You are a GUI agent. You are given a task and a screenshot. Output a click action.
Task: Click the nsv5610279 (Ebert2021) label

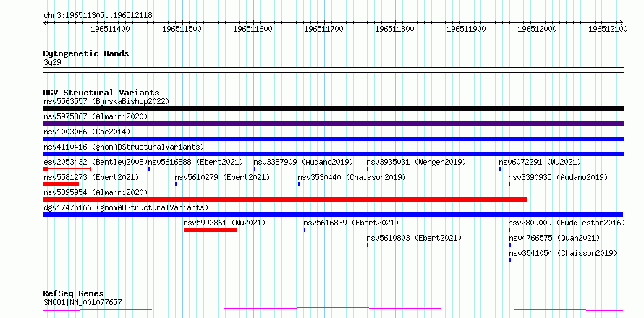(x=222, y=177)
